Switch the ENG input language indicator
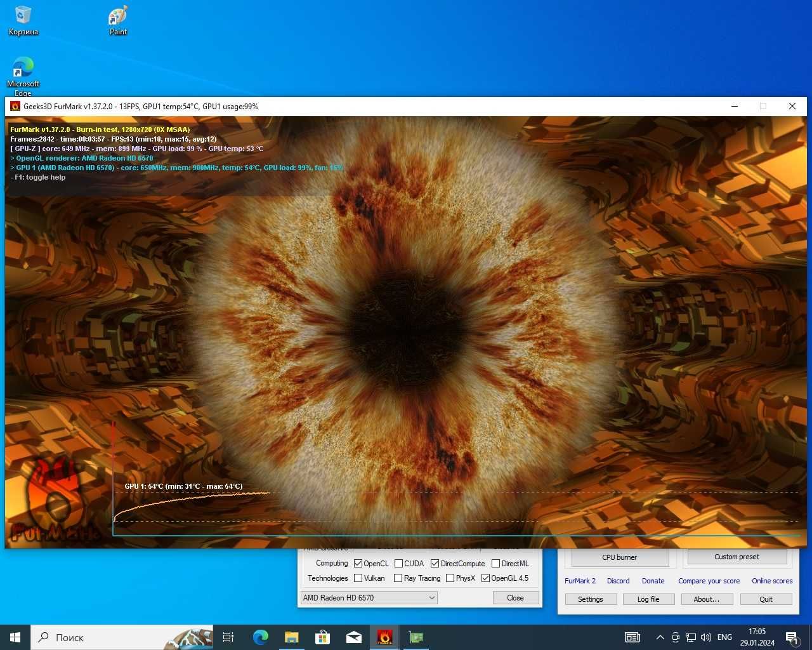 [x=724, y=637]
